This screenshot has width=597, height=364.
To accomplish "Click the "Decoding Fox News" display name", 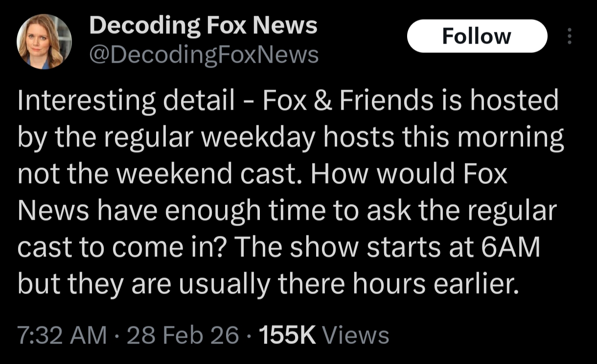I will click(x=203, y=25).
